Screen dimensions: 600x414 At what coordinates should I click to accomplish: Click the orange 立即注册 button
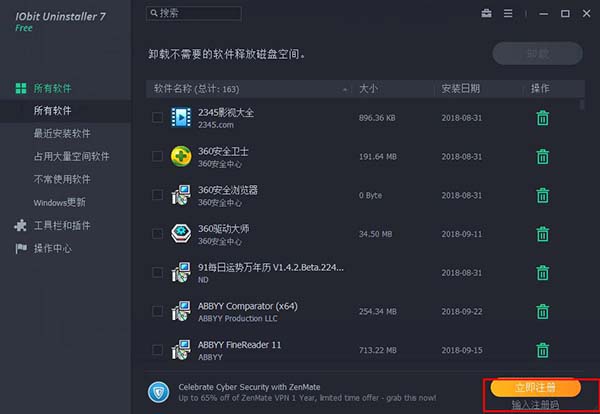tap(532, 387)
